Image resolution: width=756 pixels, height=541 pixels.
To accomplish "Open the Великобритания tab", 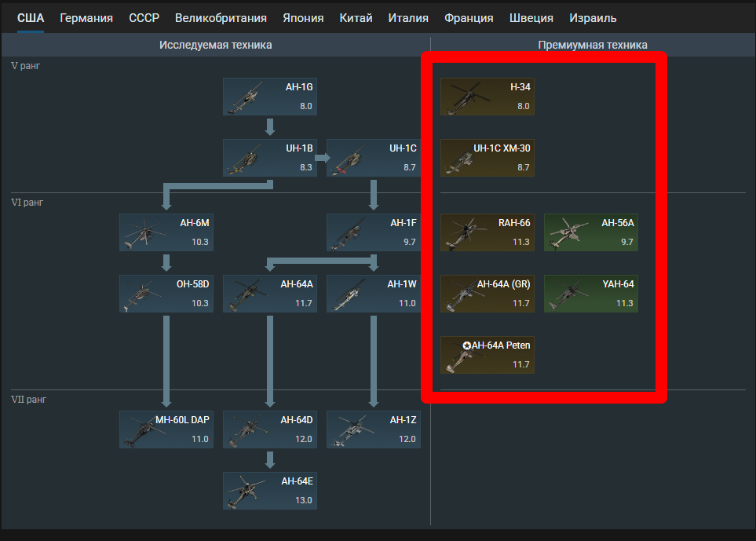I will 221,18.
